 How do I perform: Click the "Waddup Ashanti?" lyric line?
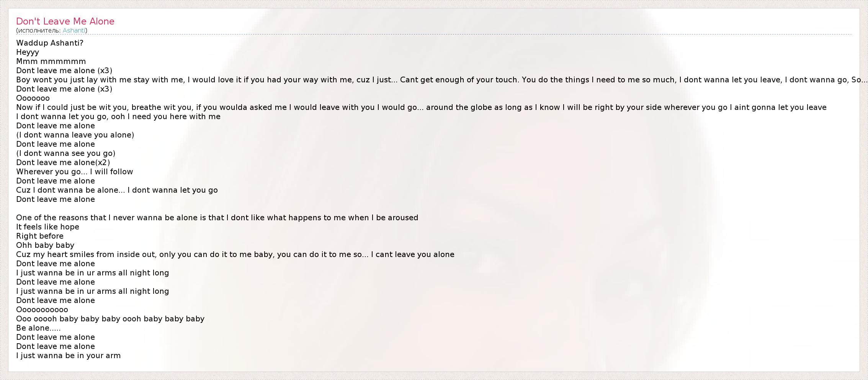point(50,43)
